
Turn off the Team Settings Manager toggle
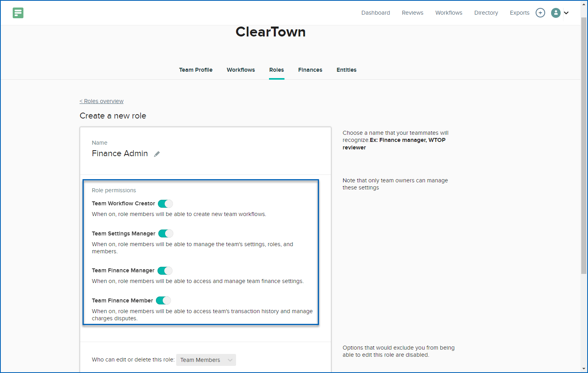165,233
